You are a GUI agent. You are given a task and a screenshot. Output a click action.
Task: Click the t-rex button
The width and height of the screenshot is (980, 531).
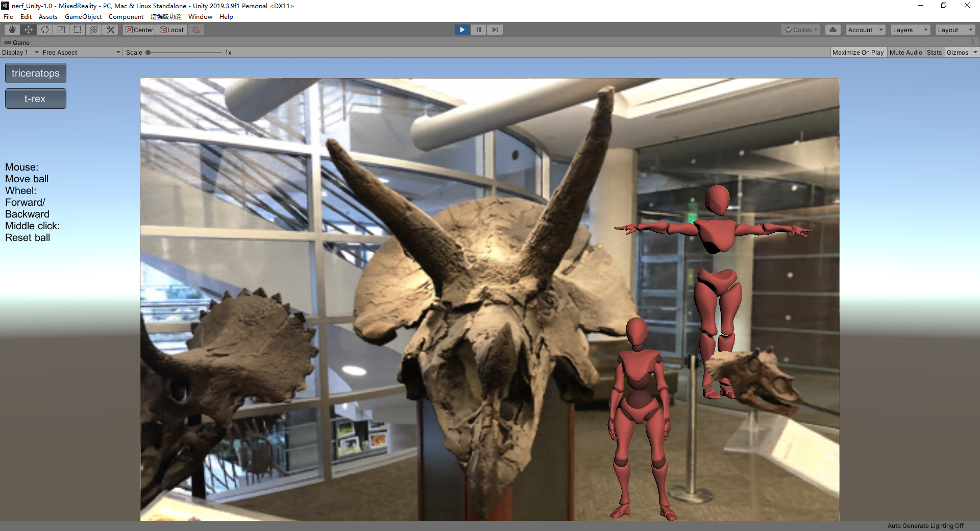pos(35,98)
